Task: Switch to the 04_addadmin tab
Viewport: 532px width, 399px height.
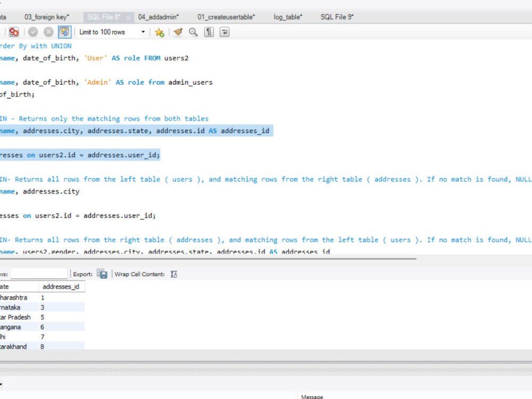Action: (x=159, y=17)
